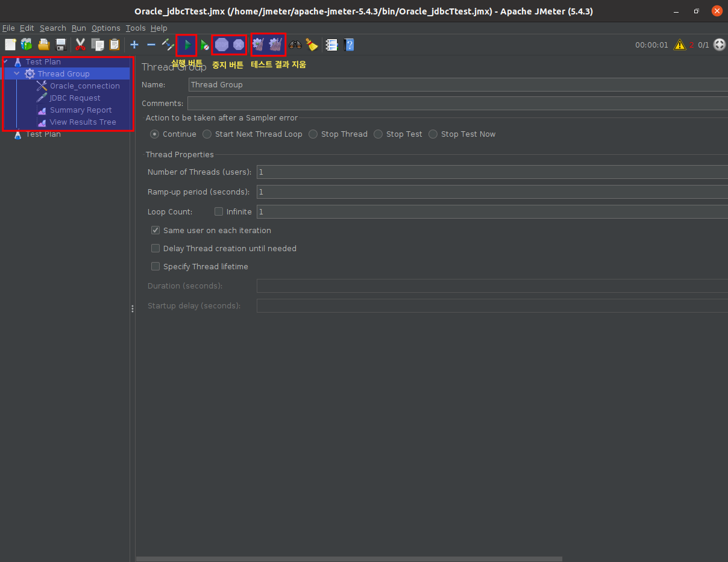Click the New test plan icon
The height and width of the screenshot is (562, 728).
pyautogui.click(x=10, y=44)
